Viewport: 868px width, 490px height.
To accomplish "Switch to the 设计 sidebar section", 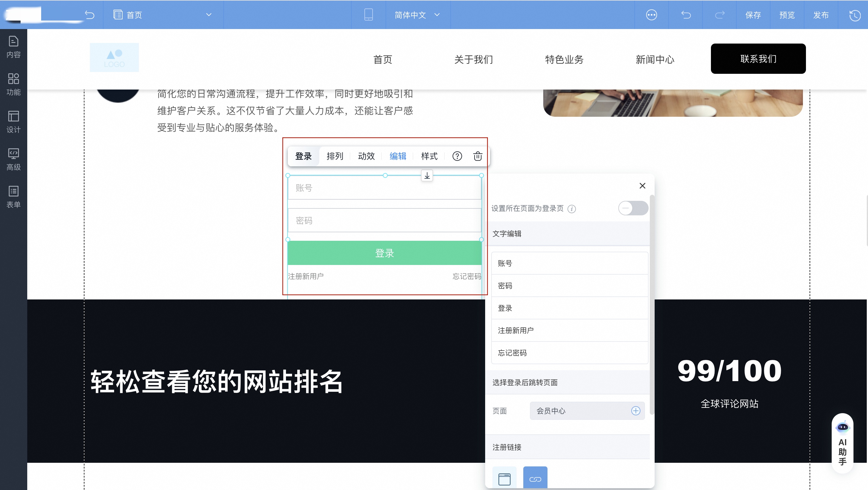I will tap(14, 122).
